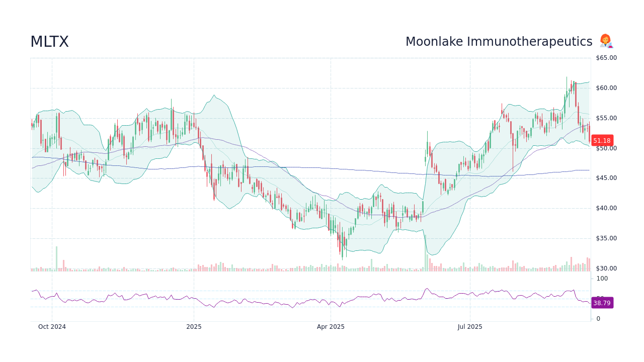644x362 pixels.
Task: Select the Moonlake Immunotherapeutics company name
Action: tap(499, 42)
